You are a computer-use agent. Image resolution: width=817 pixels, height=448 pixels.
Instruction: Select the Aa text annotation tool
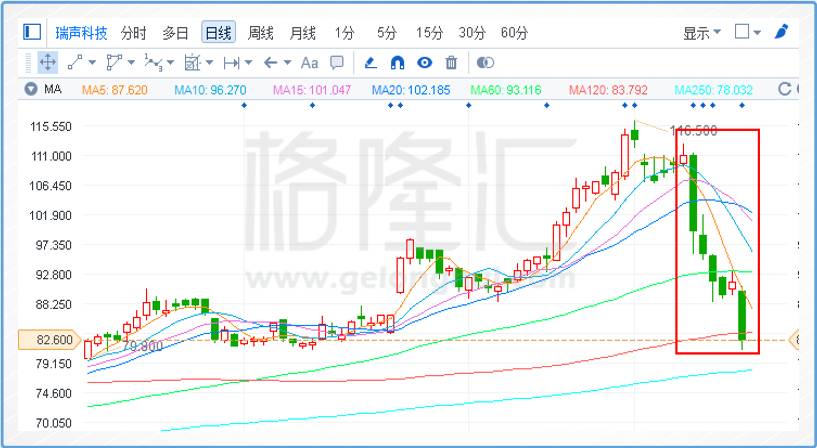tap(309, 63)
